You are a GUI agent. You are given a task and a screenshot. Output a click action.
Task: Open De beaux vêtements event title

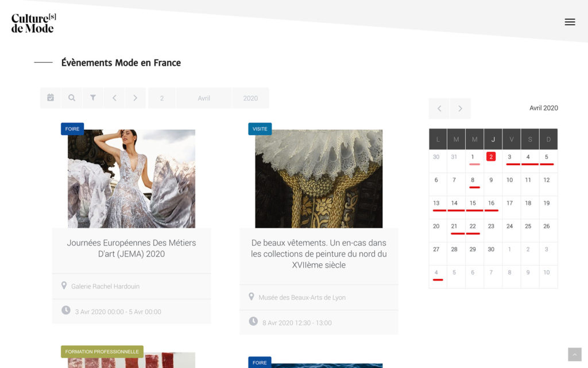point(319,254)
